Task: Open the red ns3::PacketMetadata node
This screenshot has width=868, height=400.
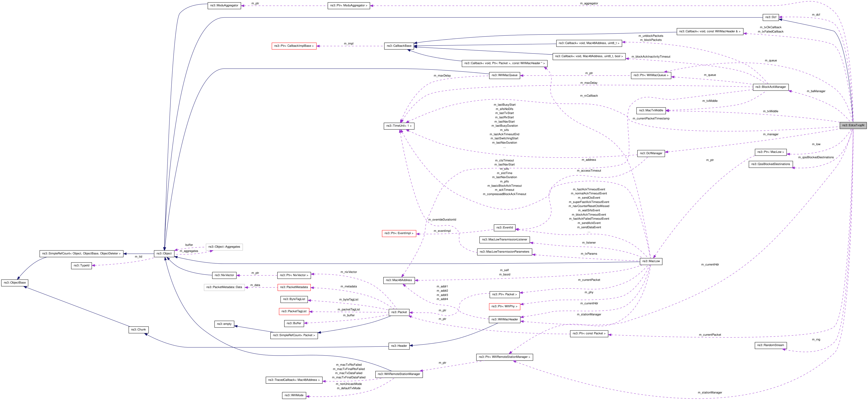Action: click(x=294, y=287)
